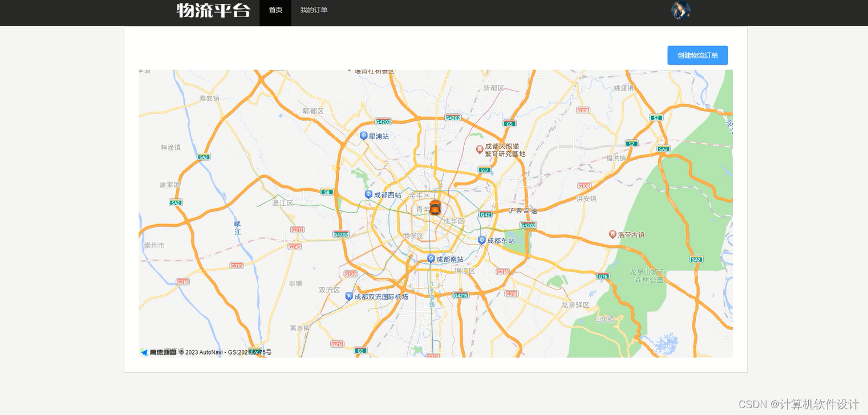
Task: Click the S8 highway shield
Action: tap(327, 192)
